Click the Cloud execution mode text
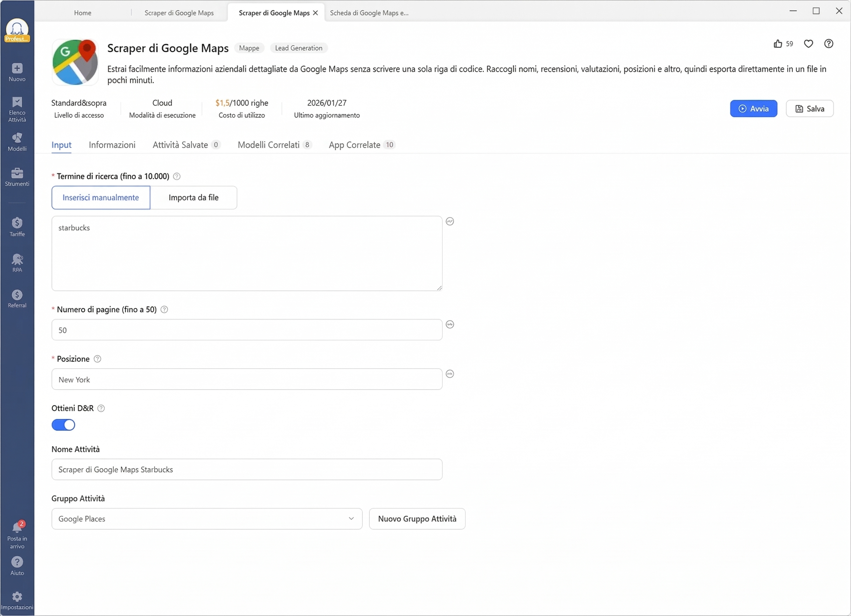The width and height of the screenshot is (851, 616). pyautogui.click(x=162, y=103)
